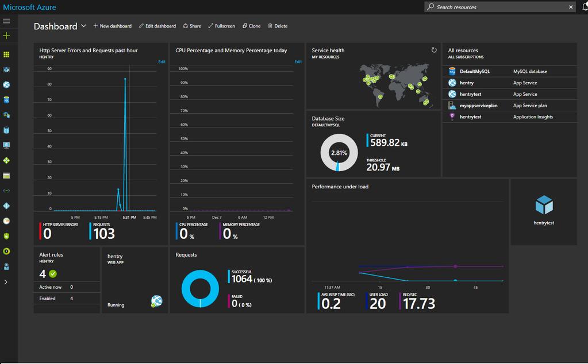This screenshot has height=364, width=588.
Task: Click the Performance under load title
Action: pyautogui.click(x=340, y=187)
